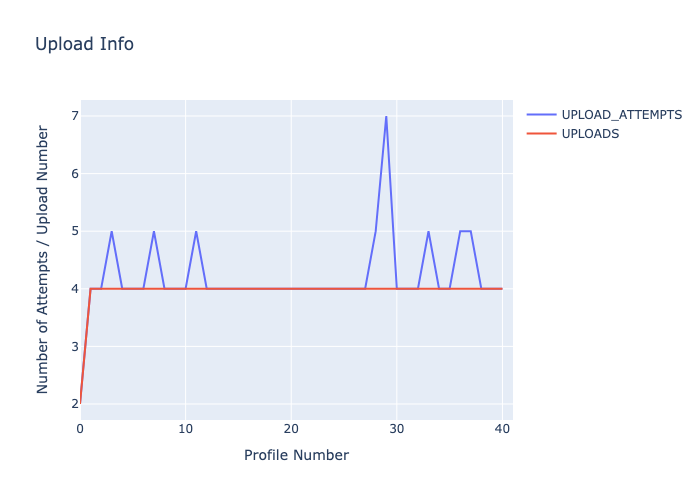This screenshot has width=700, height=500.
Task: Click the x-axis tick label 40
Action: 502,429
